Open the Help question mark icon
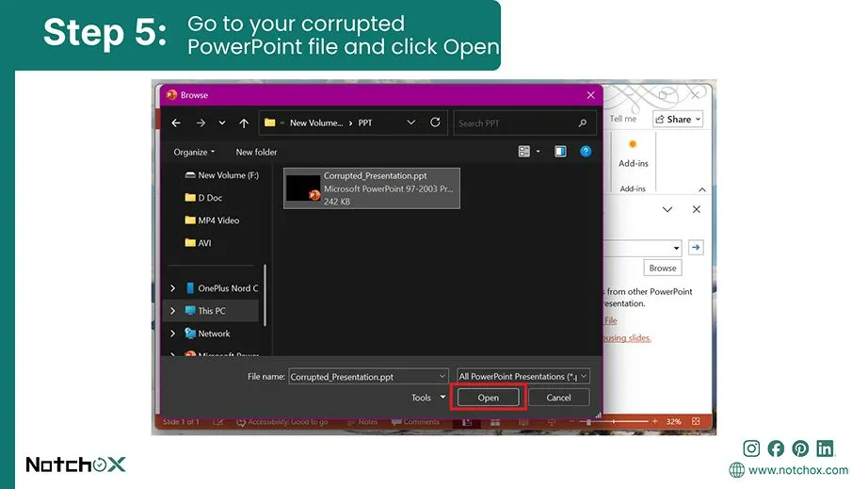 pos(586,151)
